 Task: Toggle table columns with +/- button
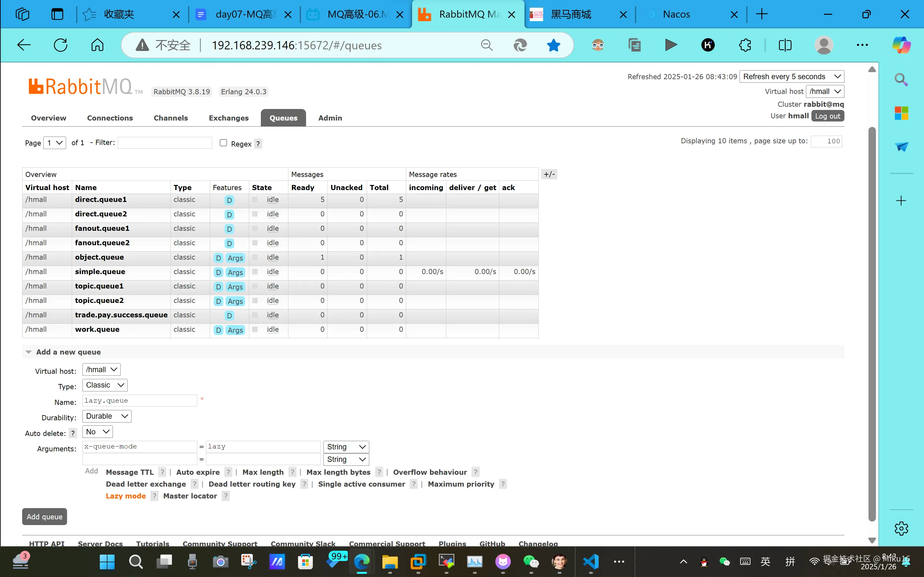tap(549, 174)
